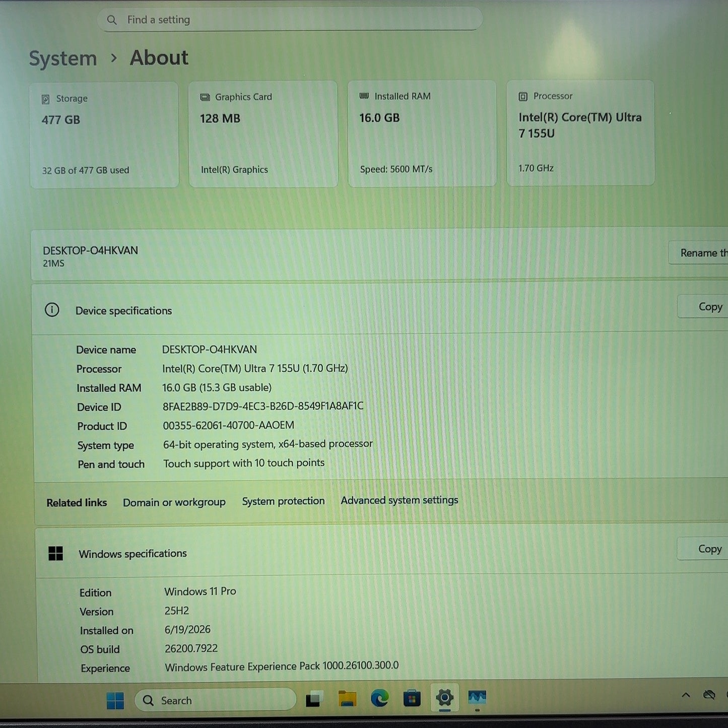Screen dimensions: 728x728
Task: Click the Installed on date 6/19/2026
Action: [187, 629]
